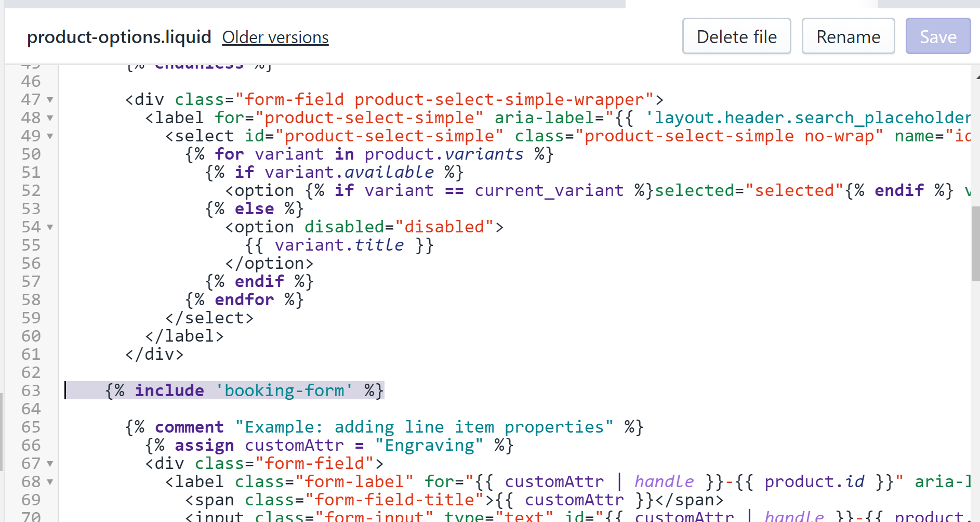Screen dimensions: 980x522
Task: Fold the label block at line 68
Action: click(50, 482)
